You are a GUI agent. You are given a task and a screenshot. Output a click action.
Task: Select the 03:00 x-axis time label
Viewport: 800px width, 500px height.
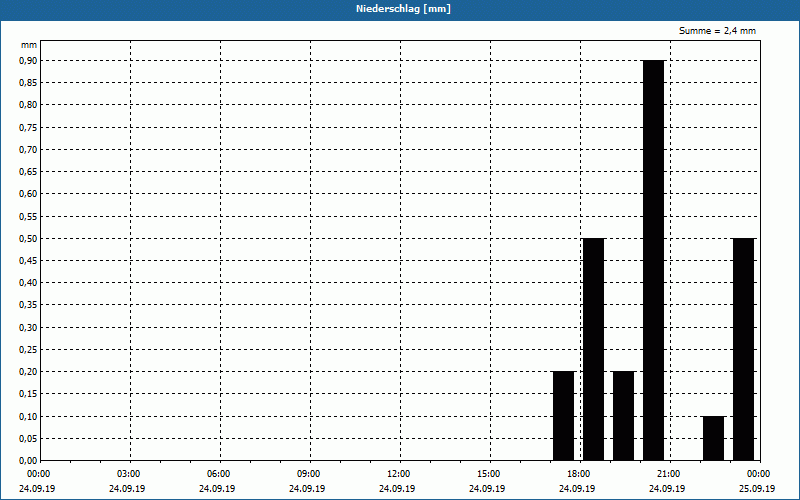point(129,474)
